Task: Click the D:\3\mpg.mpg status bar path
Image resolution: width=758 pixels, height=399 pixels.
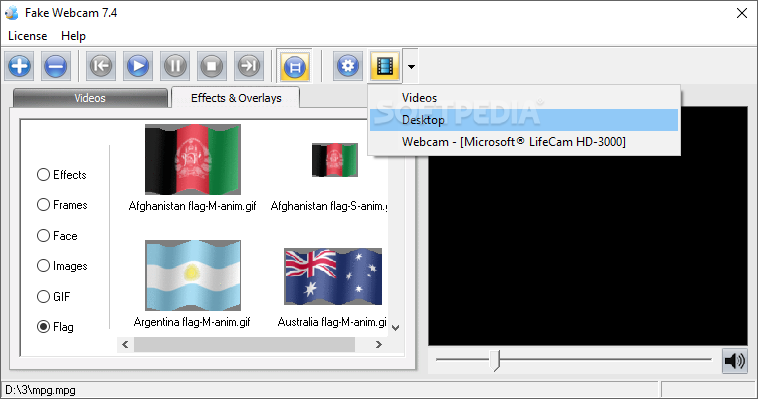Action: tap(41, 390)
